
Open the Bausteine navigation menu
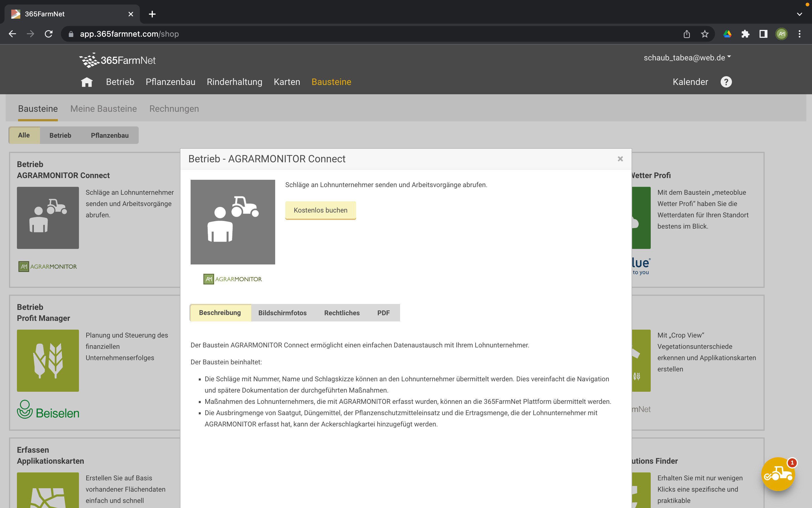coord(332,82)
